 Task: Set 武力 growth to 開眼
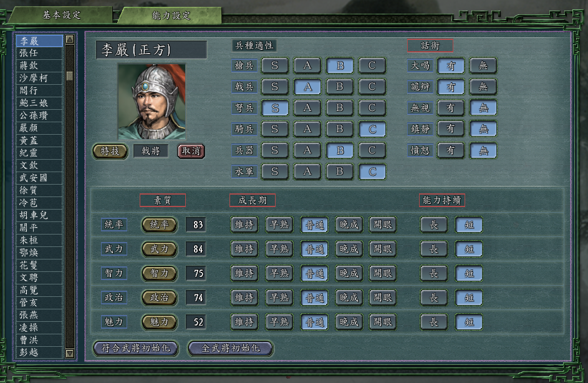coord(383,249)
